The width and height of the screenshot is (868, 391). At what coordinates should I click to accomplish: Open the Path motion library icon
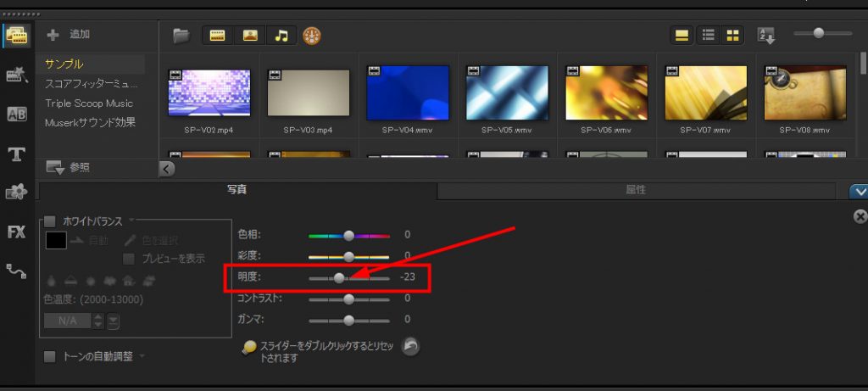coord(16,271)
